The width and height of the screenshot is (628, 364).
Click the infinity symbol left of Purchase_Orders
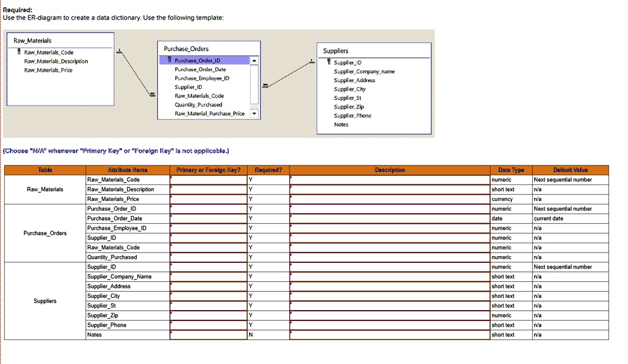(152, 94)
